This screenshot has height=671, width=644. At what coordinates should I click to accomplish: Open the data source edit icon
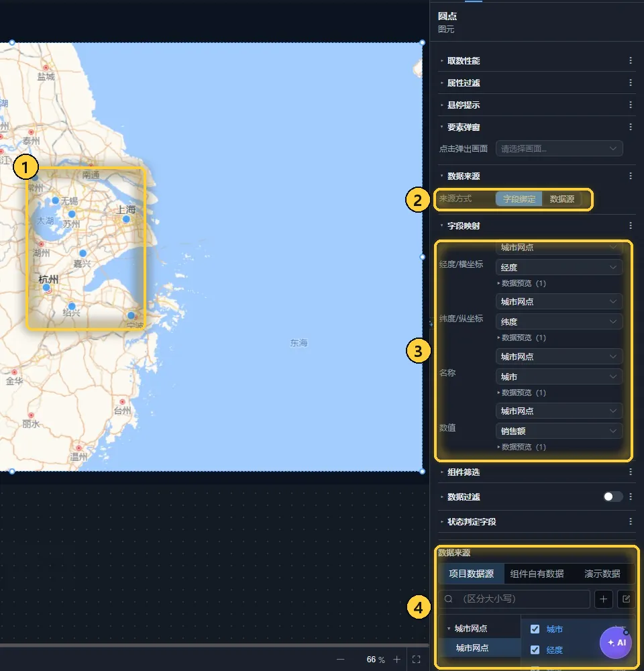pyautogui.click(x=626, y=599)
